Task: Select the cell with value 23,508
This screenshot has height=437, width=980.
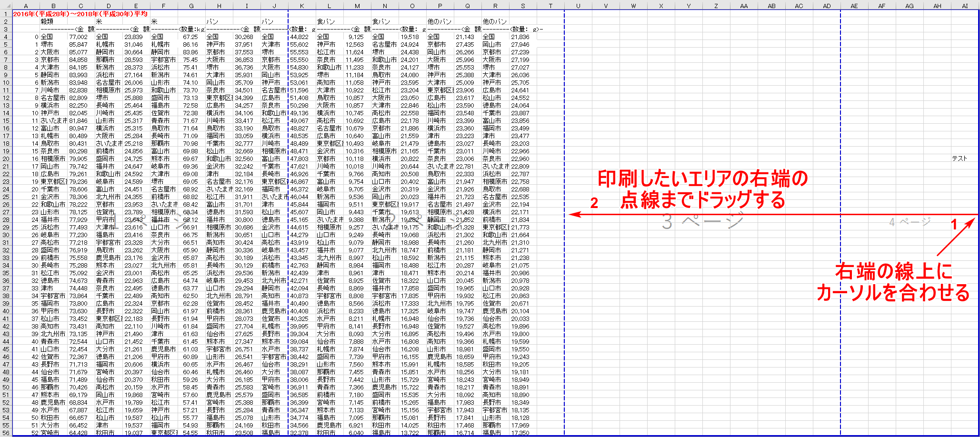Action: 247,433
